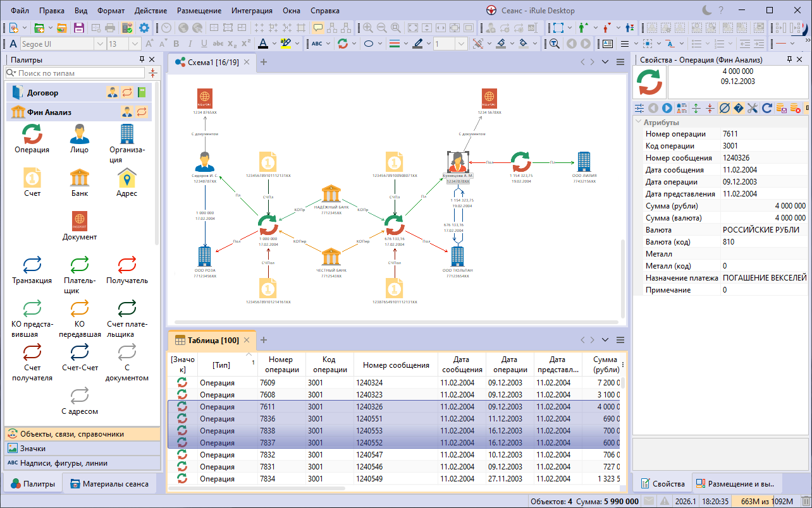Toggle the empty-set filter in properties panel

point(724,108)
